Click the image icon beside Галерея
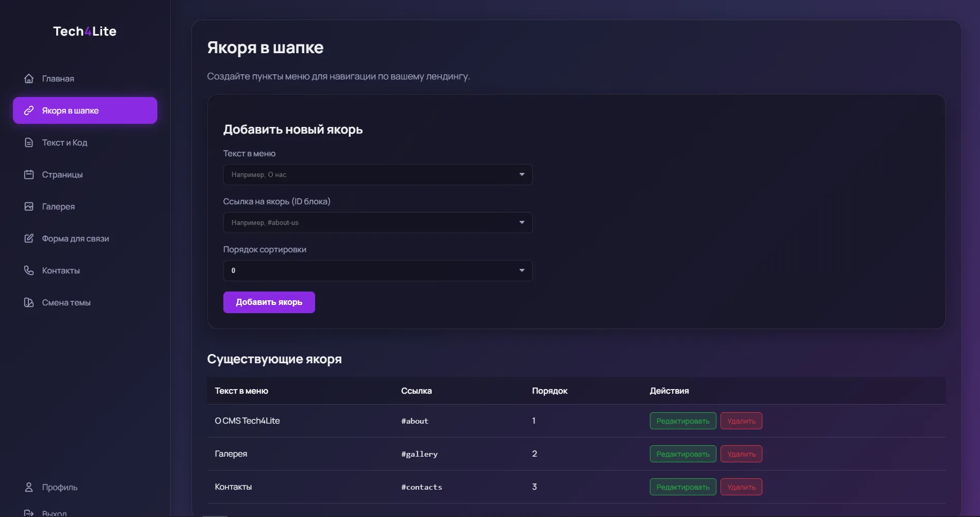This screenshot has width=980, height=517. click(x=29, y=206)
